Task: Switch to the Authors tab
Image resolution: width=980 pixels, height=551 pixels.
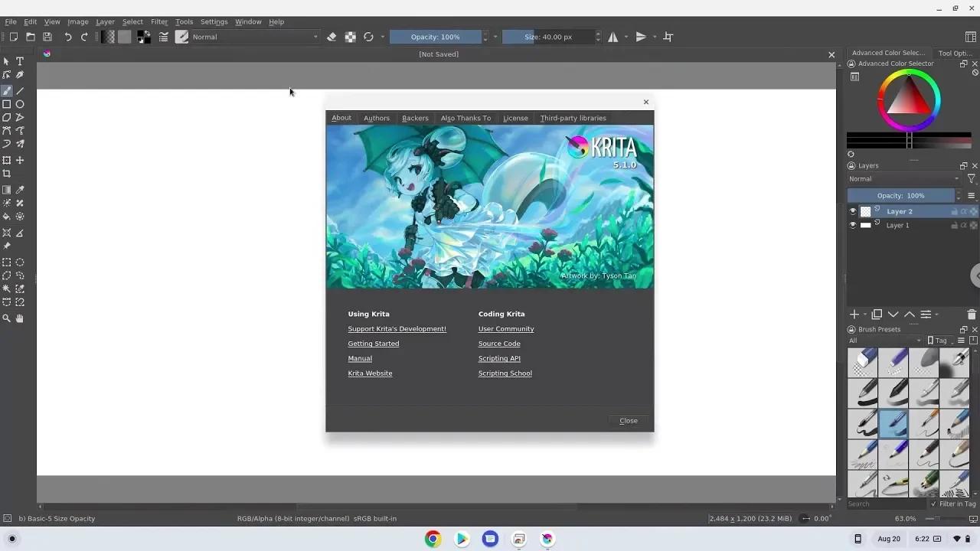Action: (376, 118)
